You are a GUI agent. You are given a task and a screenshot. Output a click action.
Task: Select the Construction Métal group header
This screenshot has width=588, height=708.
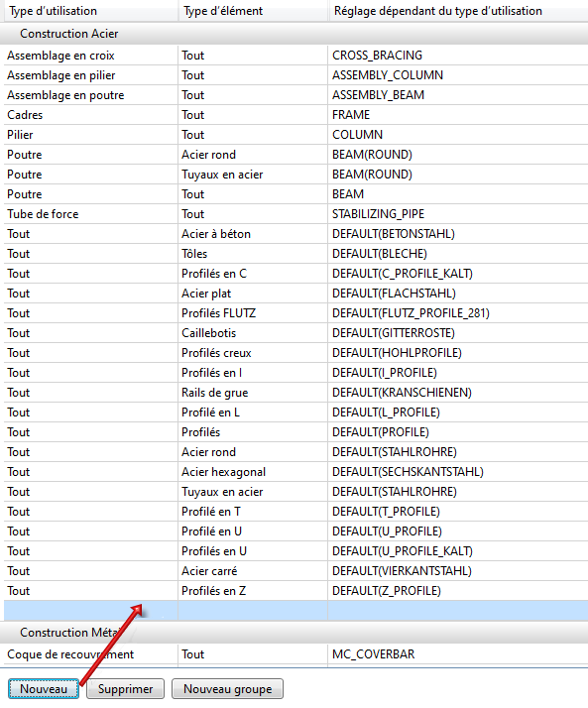294,633
